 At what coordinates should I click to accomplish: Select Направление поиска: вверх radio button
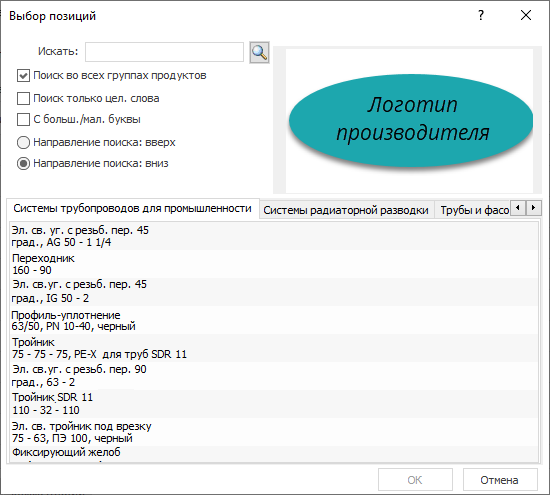[x=23, y=142]
